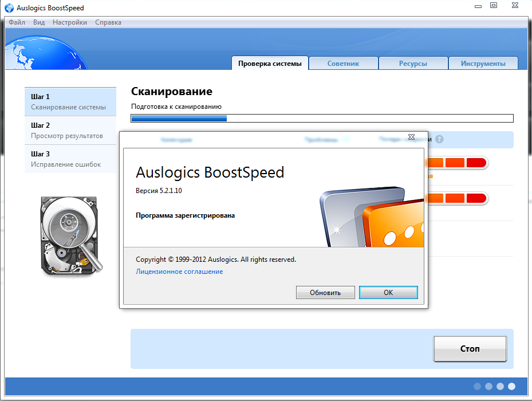Open the Вид menu
This screenshot has width=532, height=401.
pyautogui.click(x=39, y=22)
